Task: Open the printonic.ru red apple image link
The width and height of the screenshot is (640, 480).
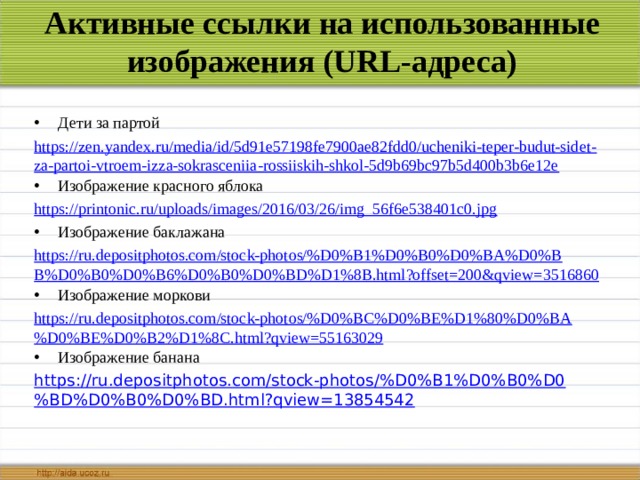Action: [265, 209]
